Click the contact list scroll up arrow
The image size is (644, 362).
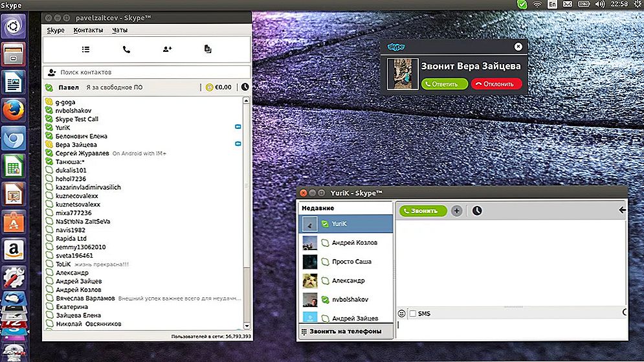pos(247,100)
